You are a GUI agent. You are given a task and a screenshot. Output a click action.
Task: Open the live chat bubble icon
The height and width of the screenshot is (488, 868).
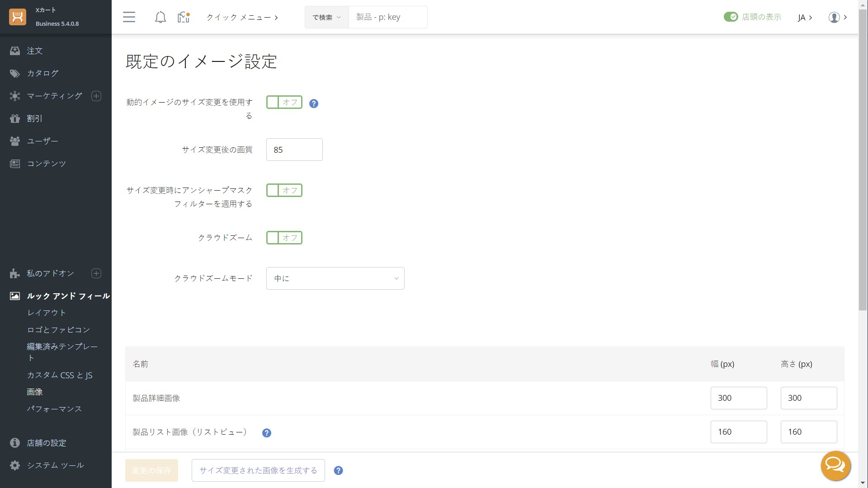pos(835,465)
